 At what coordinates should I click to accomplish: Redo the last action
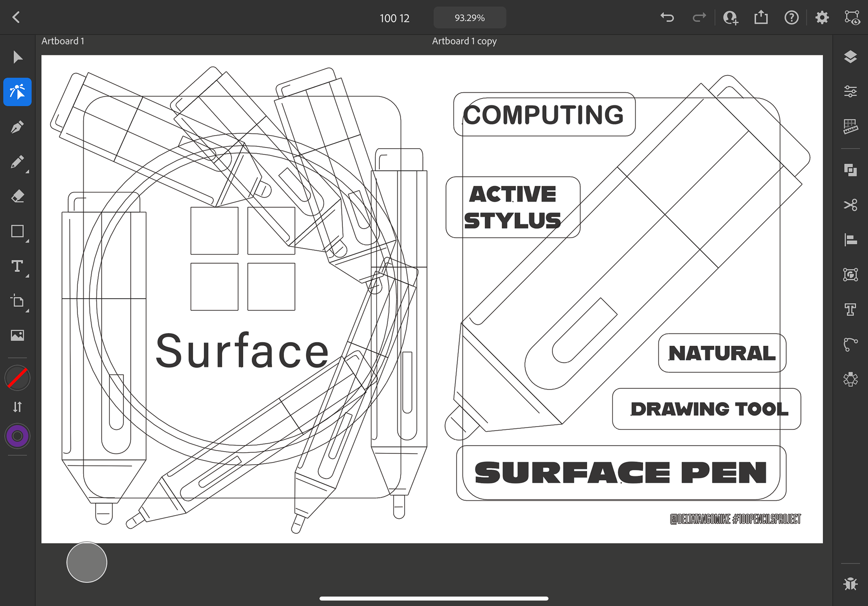[699, 18]
